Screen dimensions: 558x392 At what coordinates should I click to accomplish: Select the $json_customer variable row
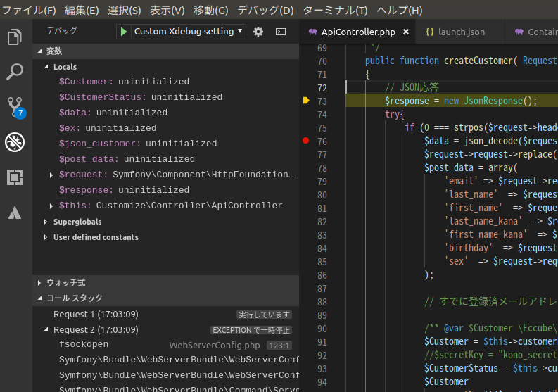pyautogui.click(x=166, y=144)
